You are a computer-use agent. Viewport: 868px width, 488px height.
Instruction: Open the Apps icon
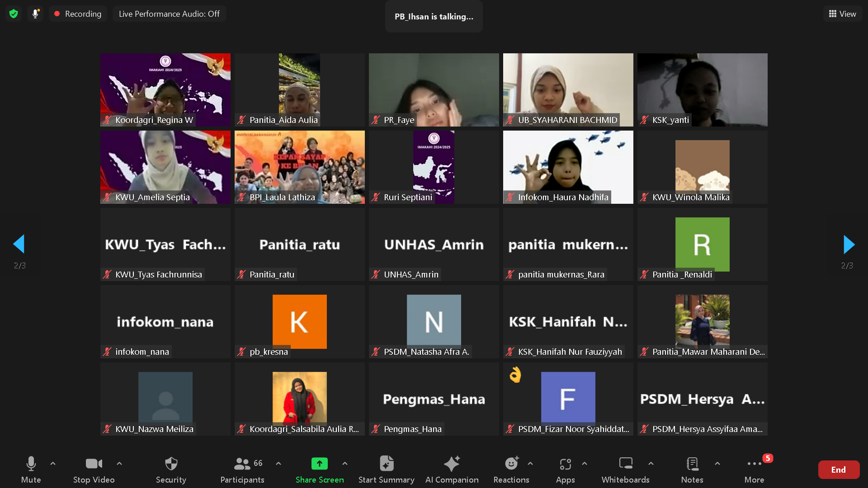click(x=565, y=464)
